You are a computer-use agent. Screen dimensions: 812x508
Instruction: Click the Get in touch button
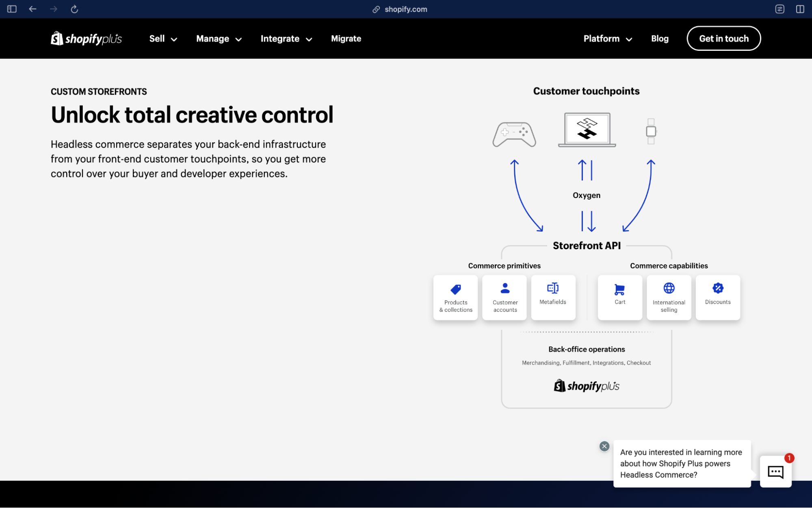pos(723,39)
